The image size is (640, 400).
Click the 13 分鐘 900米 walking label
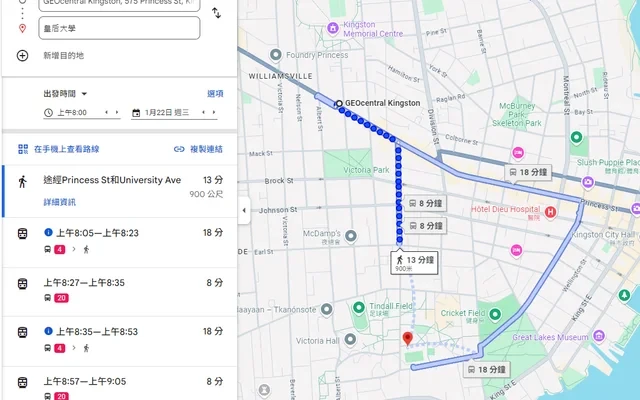pyautogui.click(x=414, y=262)
